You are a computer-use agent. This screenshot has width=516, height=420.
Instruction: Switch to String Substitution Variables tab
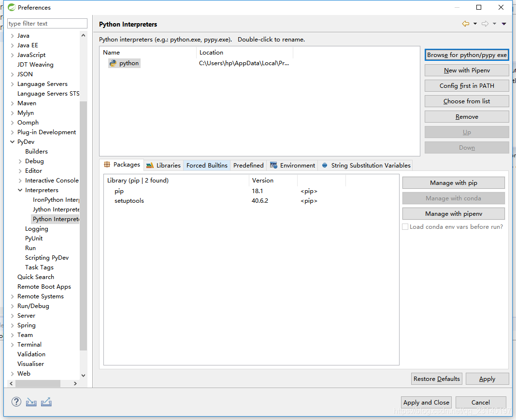tap(366, 166)
